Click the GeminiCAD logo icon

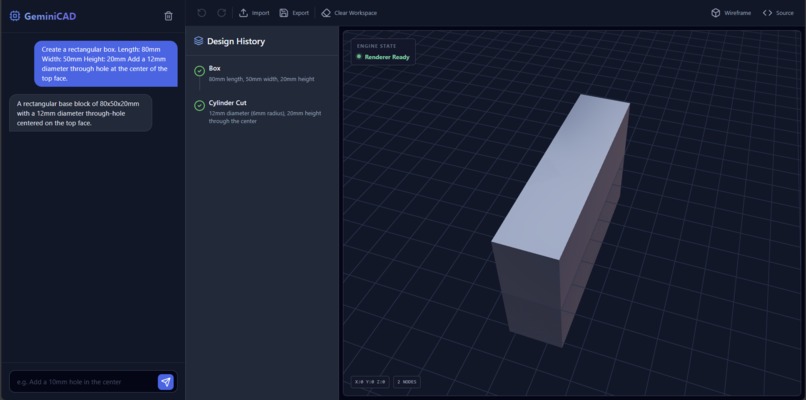pos(15,16)
